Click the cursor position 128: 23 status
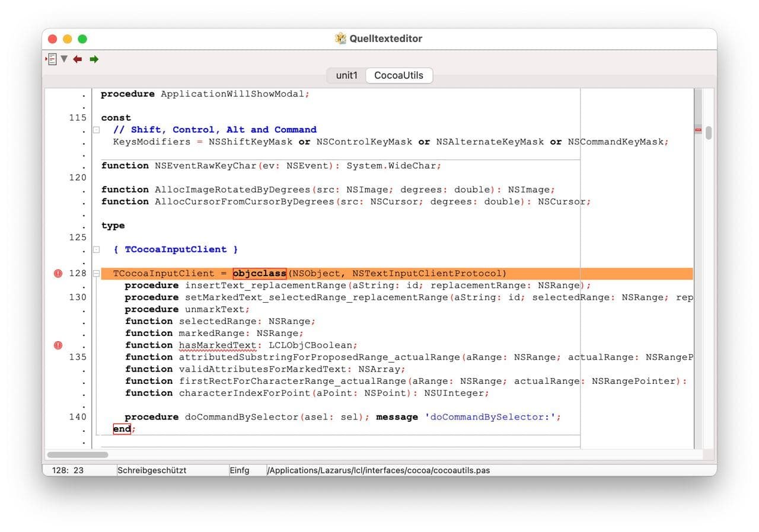 point(68,470)
